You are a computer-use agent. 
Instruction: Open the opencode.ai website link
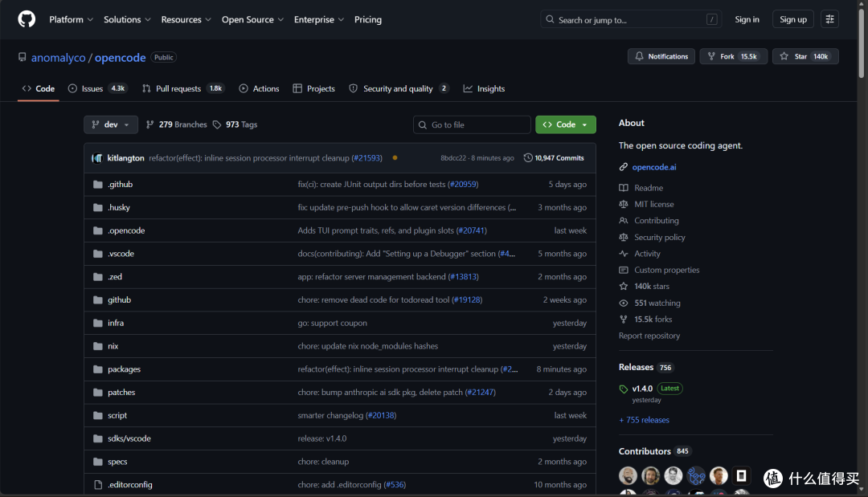click(653, 167)
